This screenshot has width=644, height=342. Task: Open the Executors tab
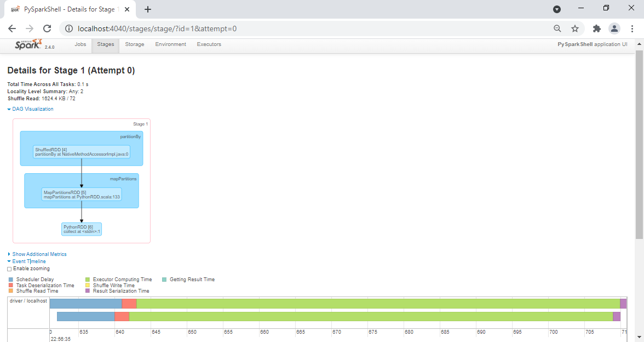(x=209, y=44)
